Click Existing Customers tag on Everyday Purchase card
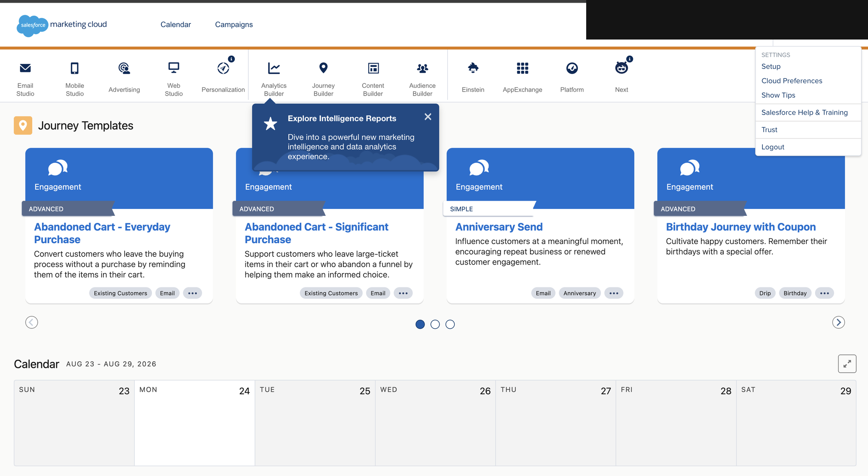Image resolution: width=868 pixels, height=476 pixels. coord(121,293)
